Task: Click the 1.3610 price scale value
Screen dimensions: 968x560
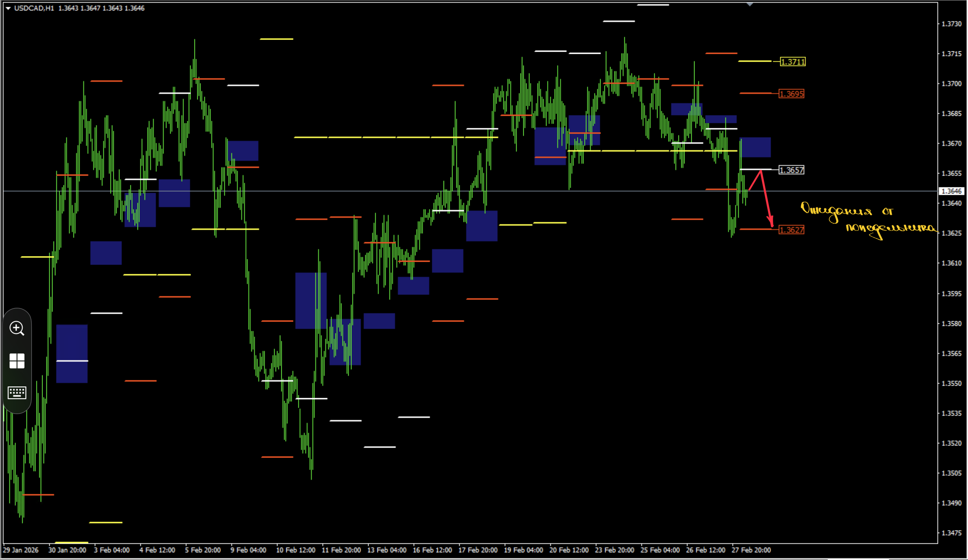Action: point(951,263)
